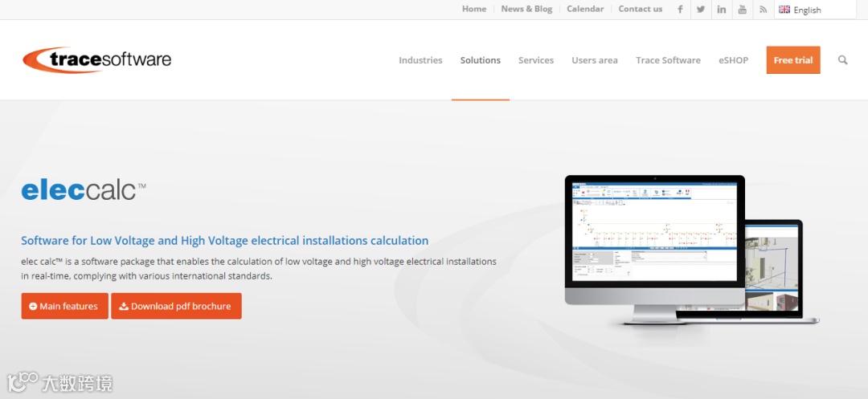Image resolution: width=868 pixels, height=399 pixels.
Task: Click the laptop 3D view screenshot
Action: click(773, 269)
